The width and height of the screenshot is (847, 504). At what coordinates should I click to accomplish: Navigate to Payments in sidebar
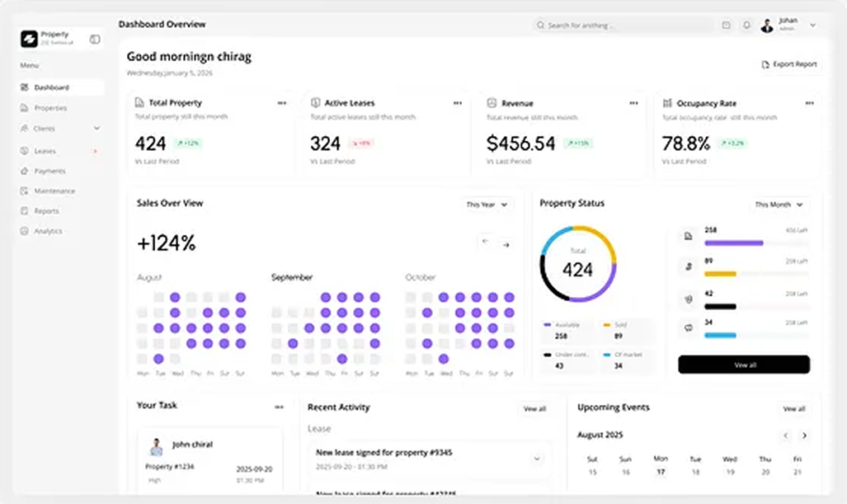coord(49,171)
